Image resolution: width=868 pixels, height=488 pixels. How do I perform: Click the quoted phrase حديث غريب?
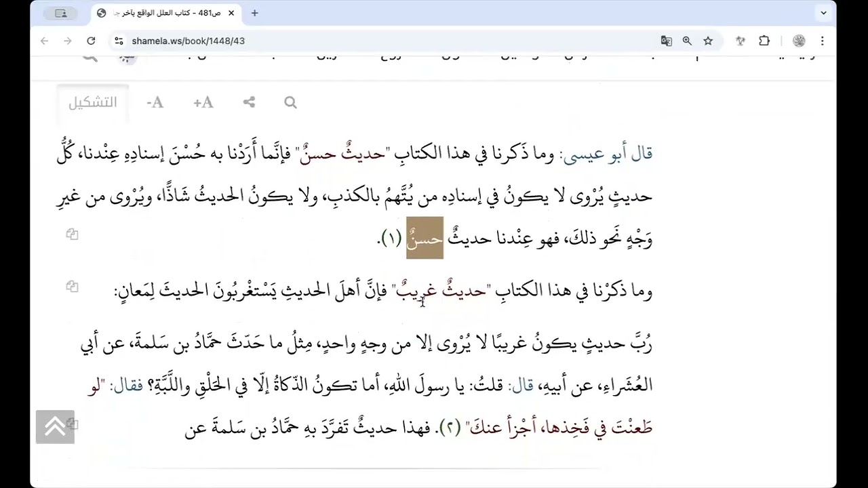pos(441,290)
